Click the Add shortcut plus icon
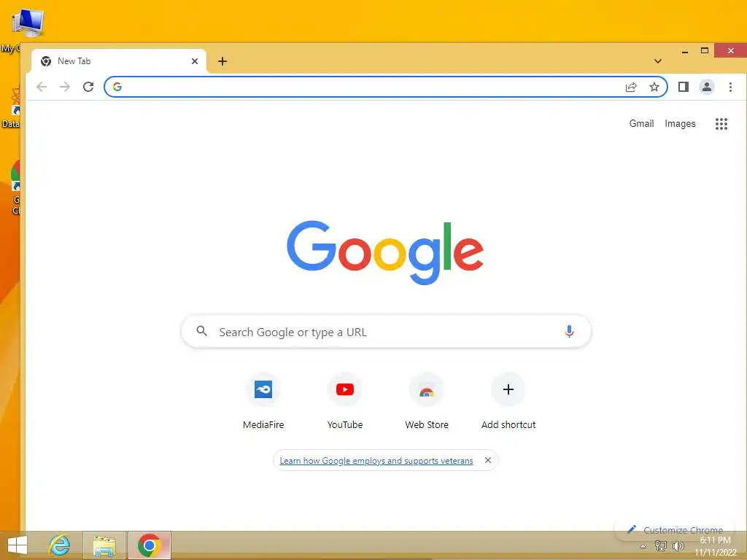The image size is (747, 560). [x=508, y=389]
